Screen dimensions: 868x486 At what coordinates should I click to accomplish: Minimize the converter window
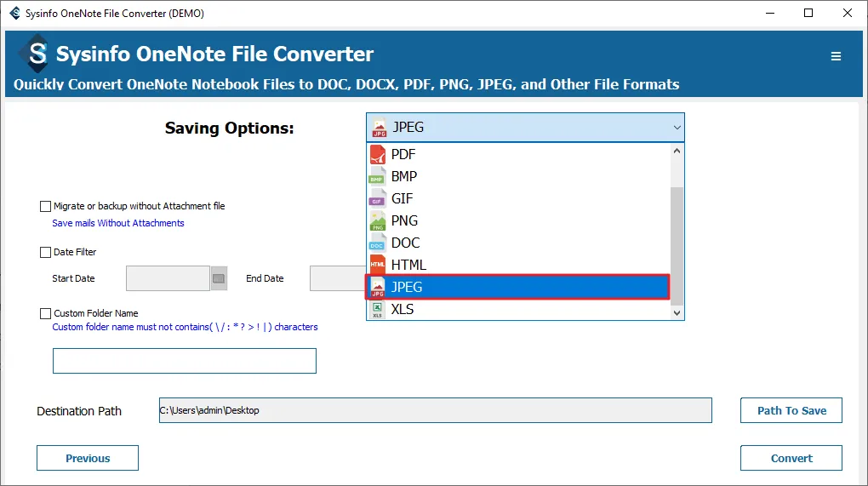(769, 13)
